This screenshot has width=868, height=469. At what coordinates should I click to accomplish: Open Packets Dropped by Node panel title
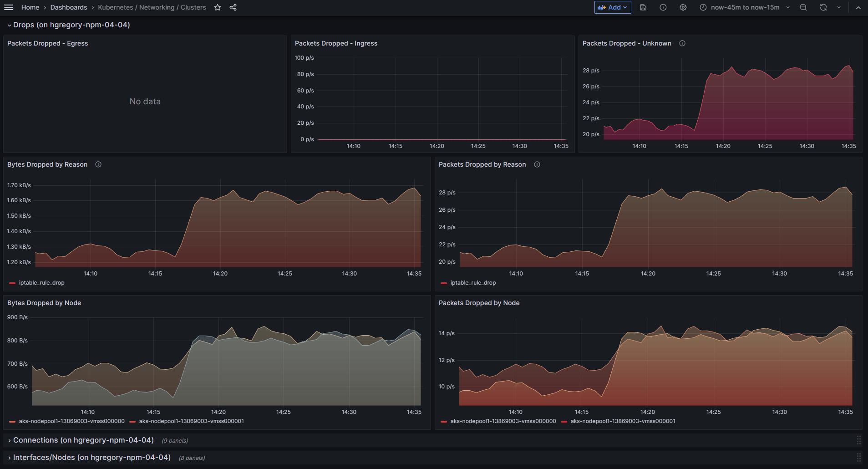click(479, 303)
